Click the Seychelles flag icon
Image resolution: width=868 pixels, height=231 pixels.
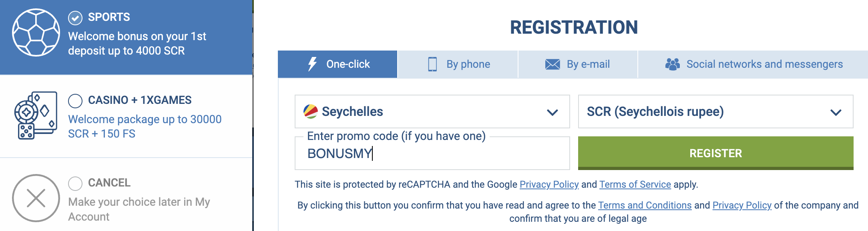click(311, 111)
